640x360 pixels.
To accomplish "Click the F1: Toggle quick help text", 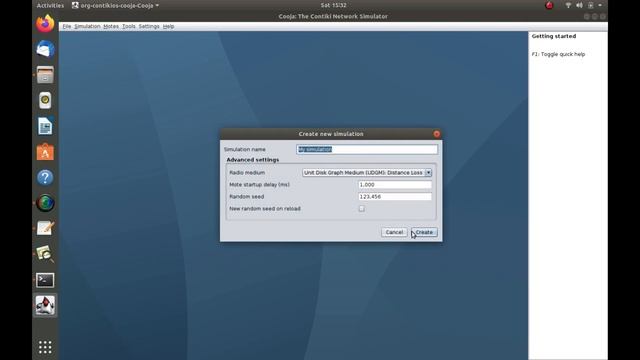I will [x=558, y=54].
